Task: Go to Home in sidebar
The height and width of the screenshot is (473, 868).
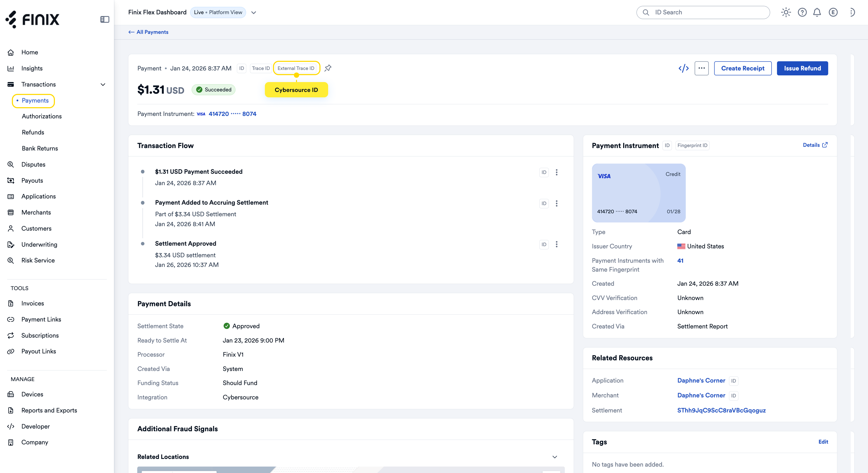Action: click(30, 52)
